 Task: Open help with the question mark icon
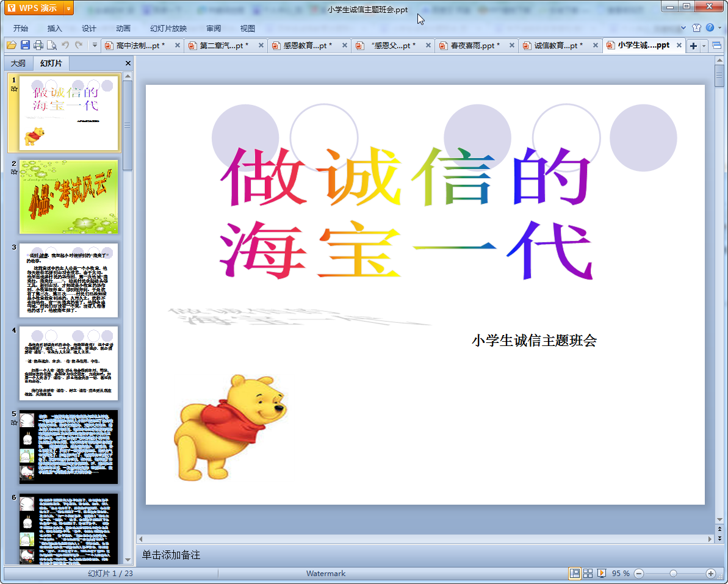(710, 28)
